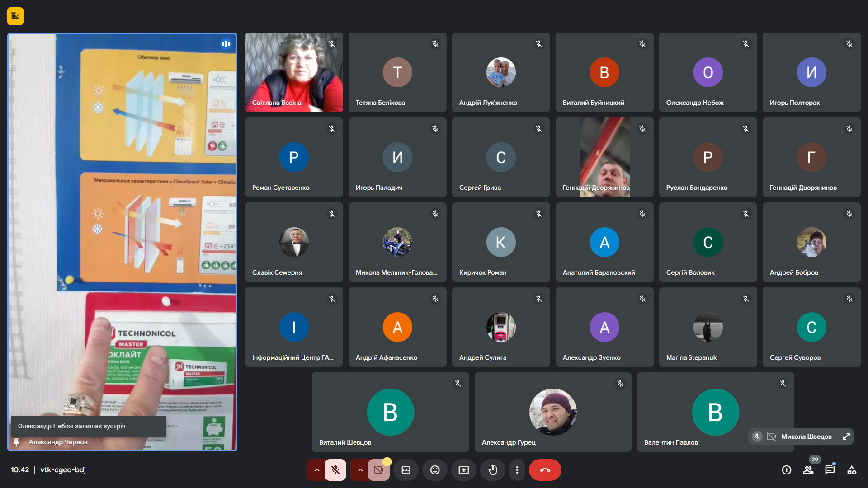Click the yellow presentation-off icon at top left
The height and width of the screenshot is (488, 868).
point(15,16)
